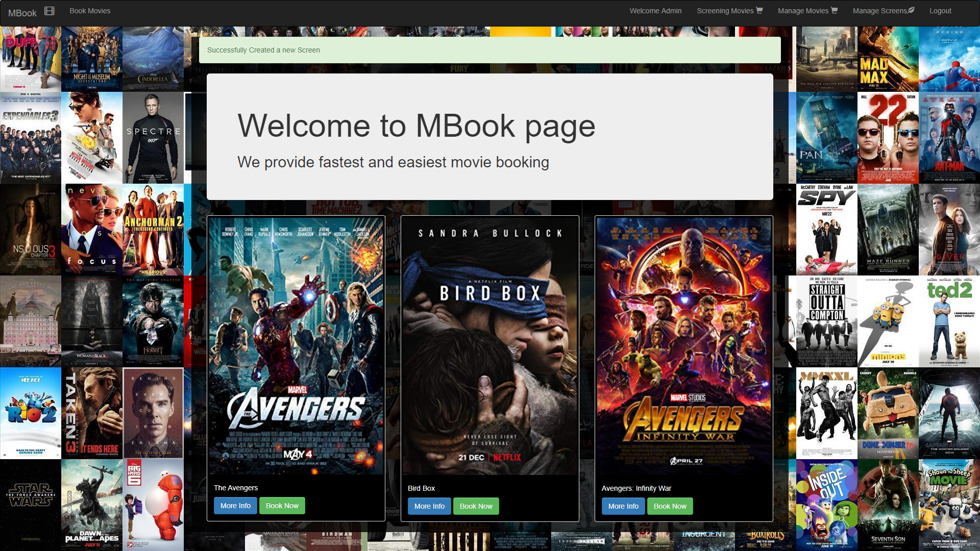Click the film strip icon beside MBook
The height and width of the screenshot is (551, 980).
pos(50,11)
